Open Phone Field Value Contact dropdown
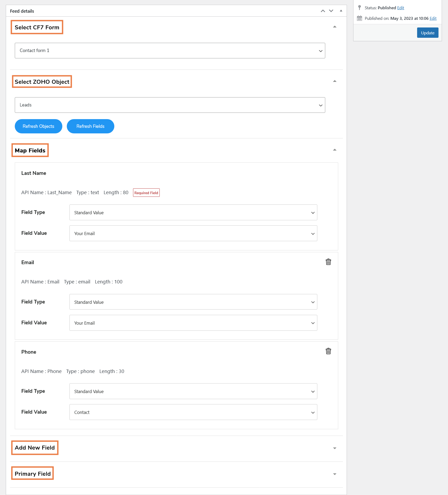 point(193,412)
